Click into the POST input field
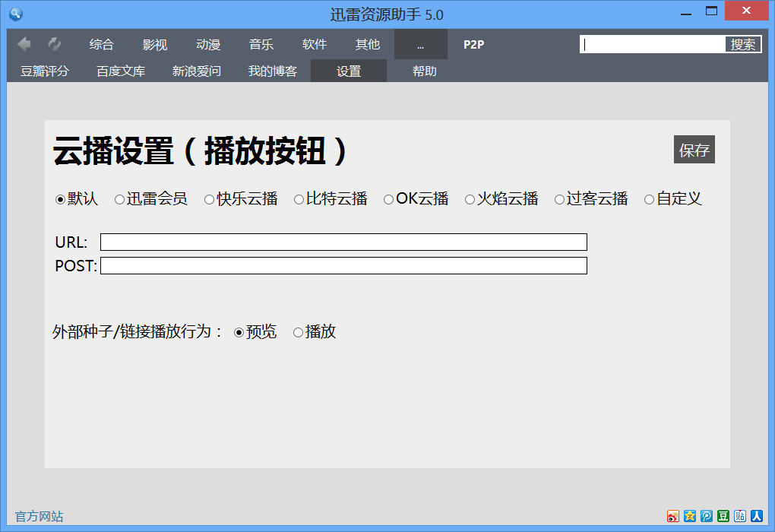The height and width of the screenshot is (532, 775). tap(343, 265)
